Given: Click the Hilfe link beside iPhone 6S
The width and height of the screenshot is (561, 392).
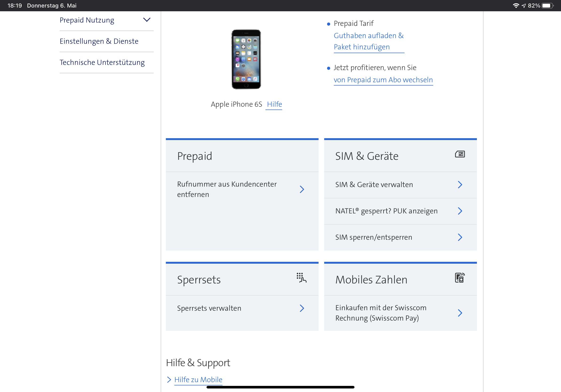Looking at the screenshot, I should (274, 104).
